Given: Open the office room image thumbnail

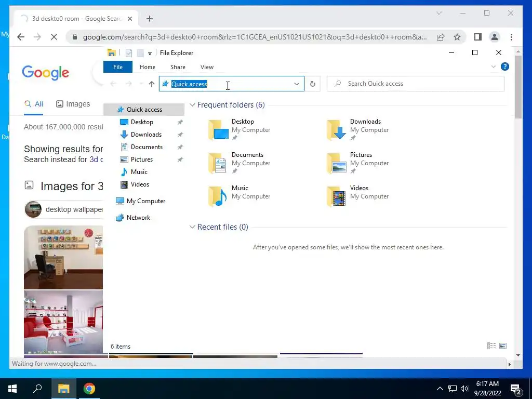Looking at the screenshot, I should [63, 257].
